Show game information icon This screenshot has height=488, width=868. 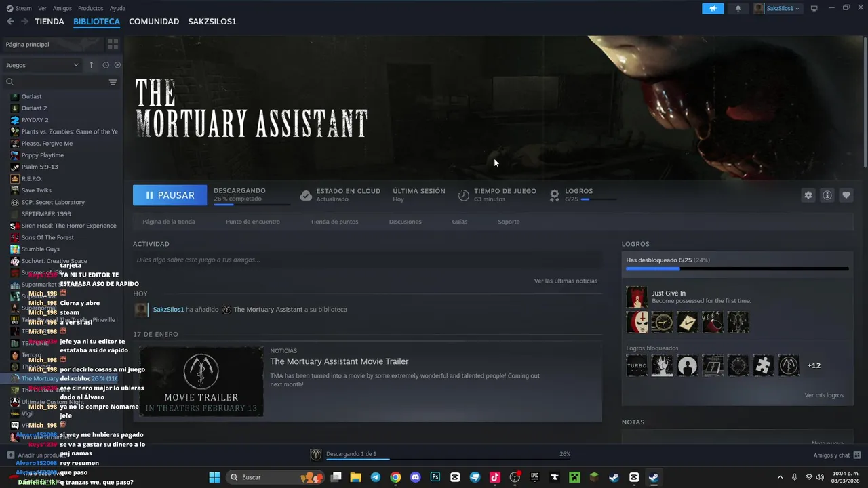tap(827, 195)
